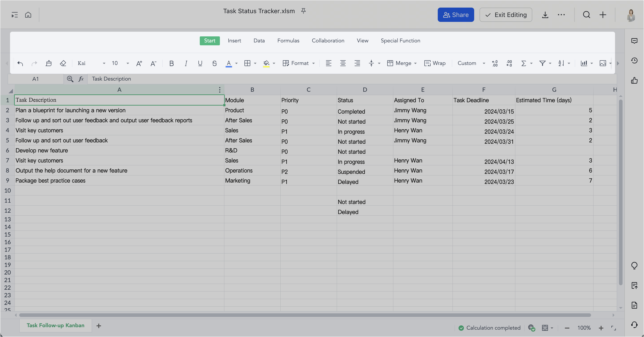Viewport: 644px width, 337px height.
Task: Add a new sheet with plus button
Action: pyautogui.click(x=99, y=326)
